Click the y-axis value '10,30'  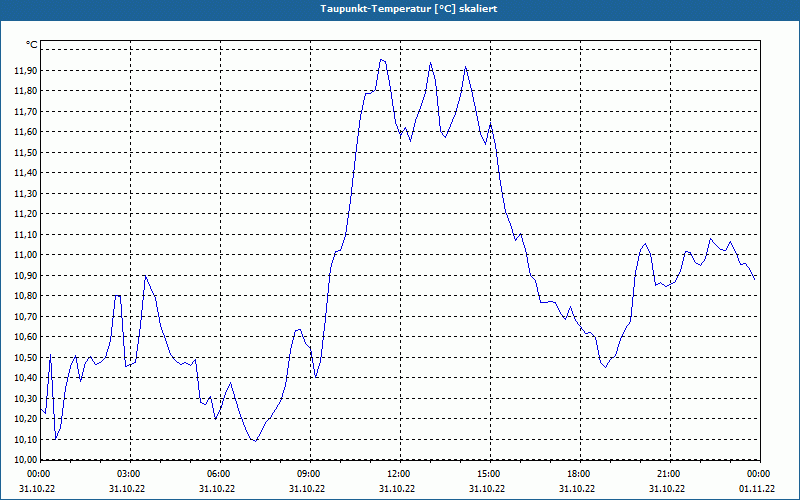(26, 398)
